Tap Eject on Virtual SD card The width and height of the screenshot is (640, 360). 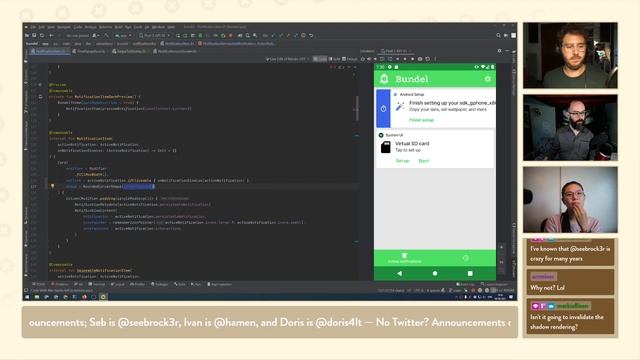tap(424, 161)
